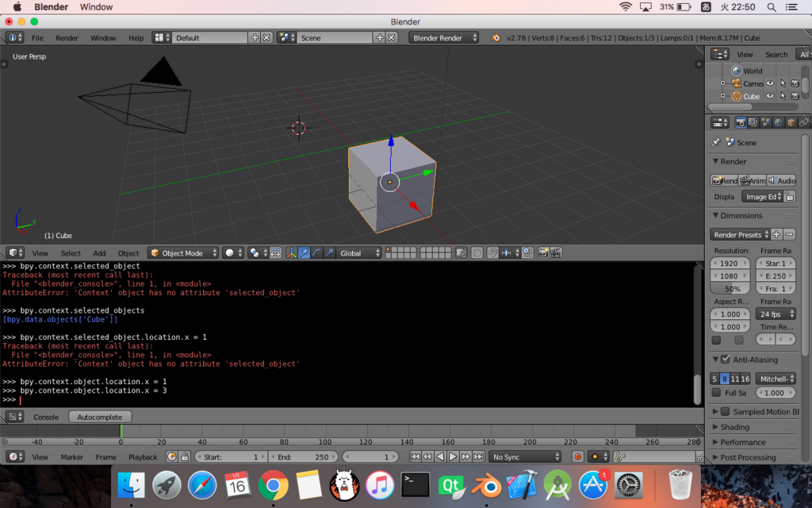Open the Render Presets dropdown
This screenshot has height=508, width=812.
740,235
